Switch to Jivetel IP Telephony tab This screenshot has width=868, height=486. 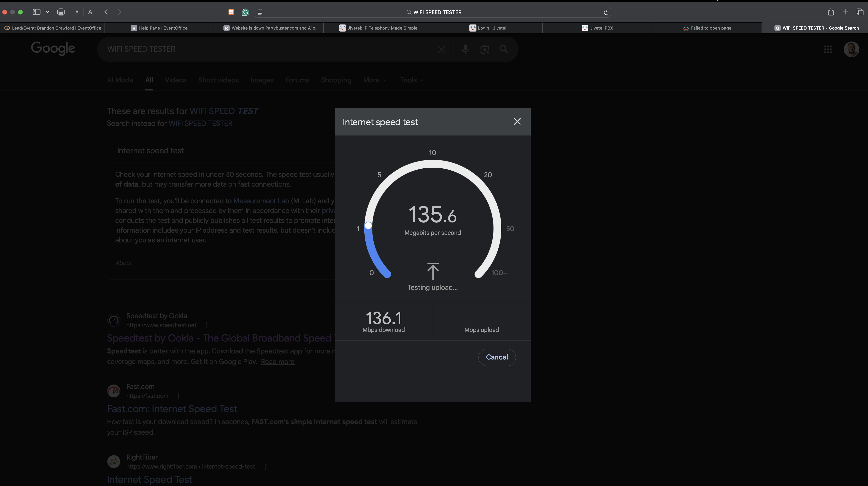tap(378, 28)
